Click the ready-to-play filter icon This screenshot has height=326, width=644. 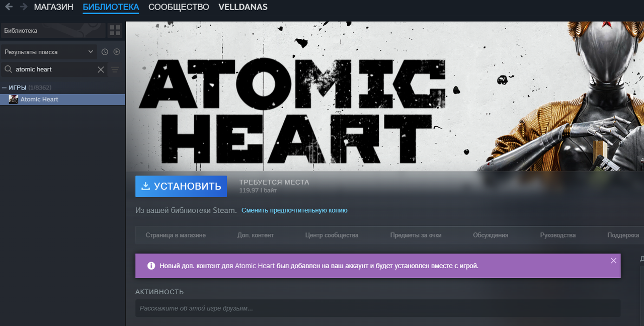117,52
